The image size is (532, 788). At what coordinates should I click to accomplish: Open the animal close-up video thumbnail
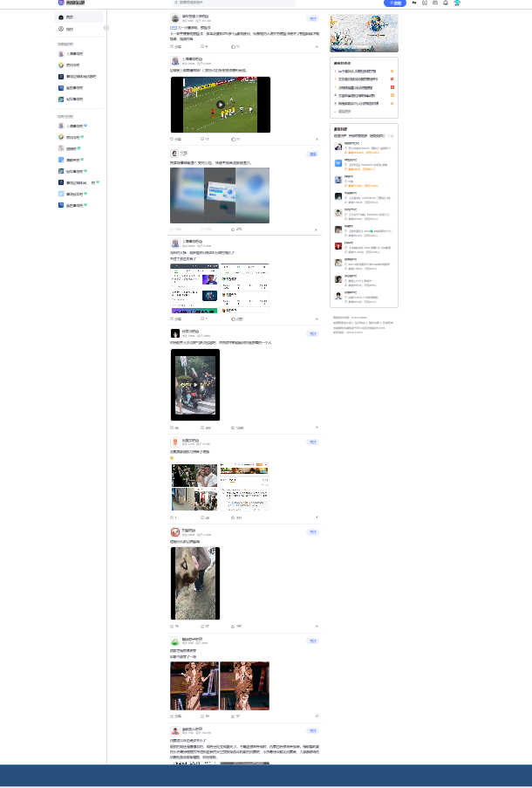195,583
